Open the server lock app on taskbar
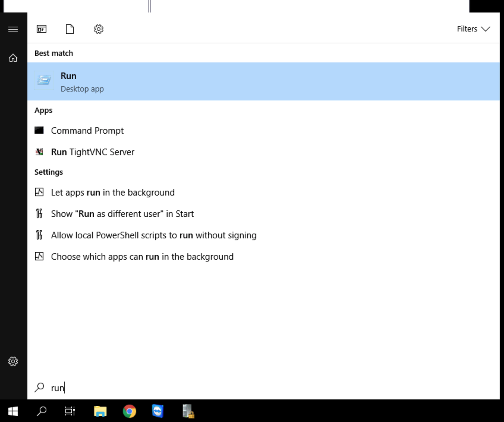 click(188, 411)
